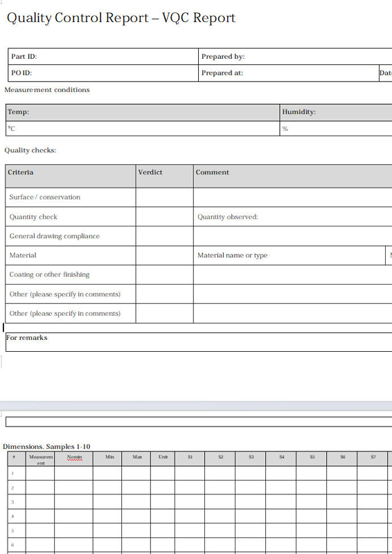Click the 'Prepared by:' cell
This screenshot has height=554, width=392.
tap(295, 57)
